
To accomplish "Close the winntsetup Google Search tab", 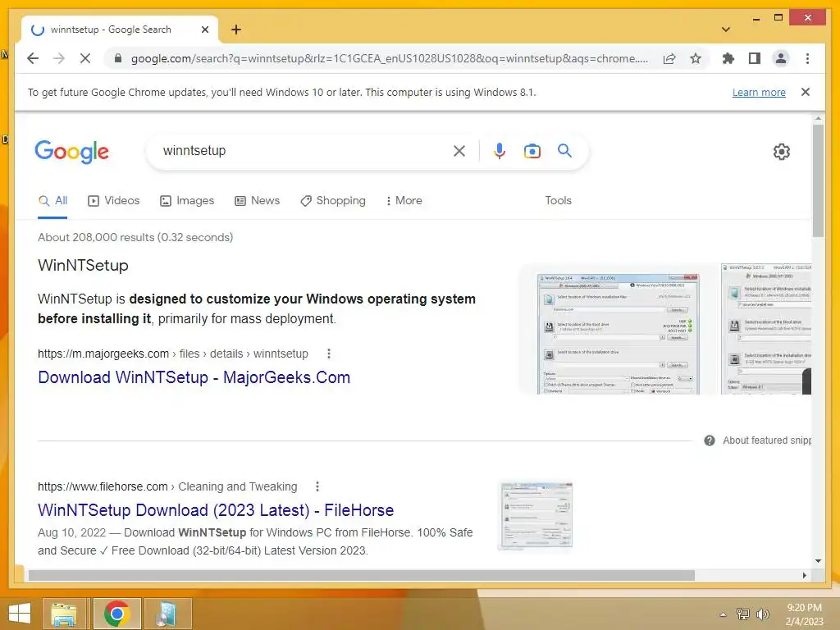I will tap(204, 30).
